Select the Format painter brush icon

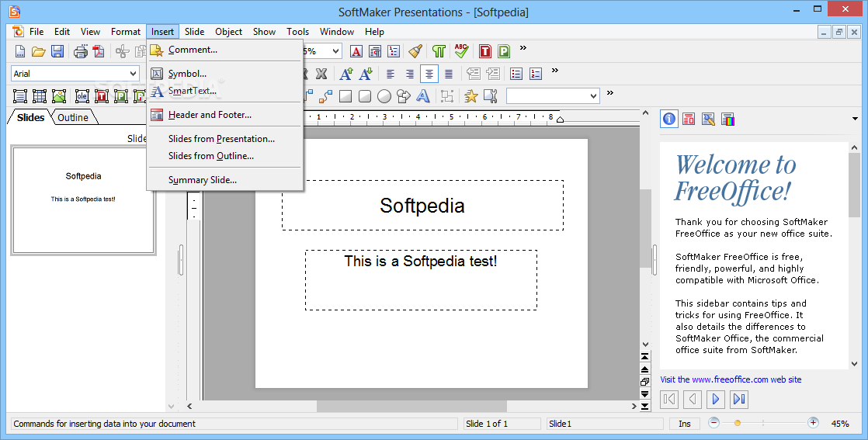415,51
